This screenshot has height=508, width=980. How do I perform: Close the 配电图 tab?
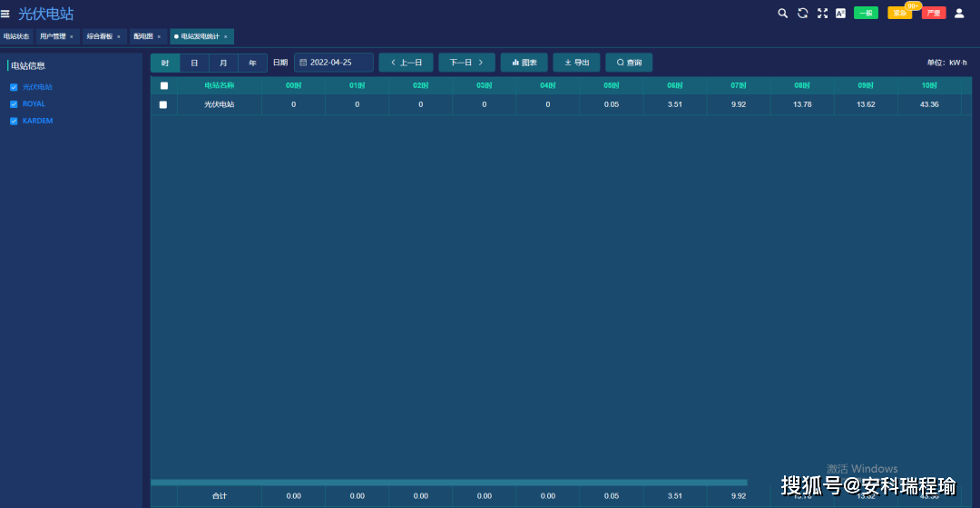(x=159, y=37)
